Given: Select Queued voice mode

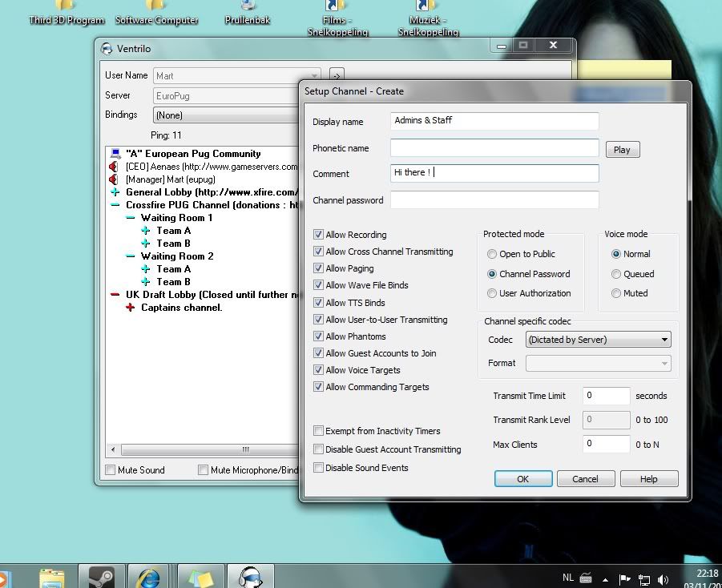Looking at the screenshot, I should 616,274.
